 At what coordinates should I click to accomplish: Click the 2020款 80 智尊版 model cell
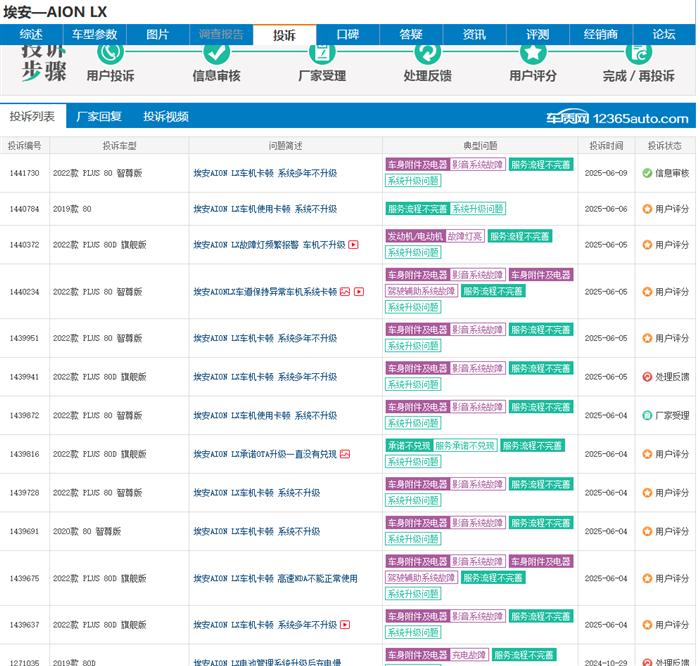point(87,531)
